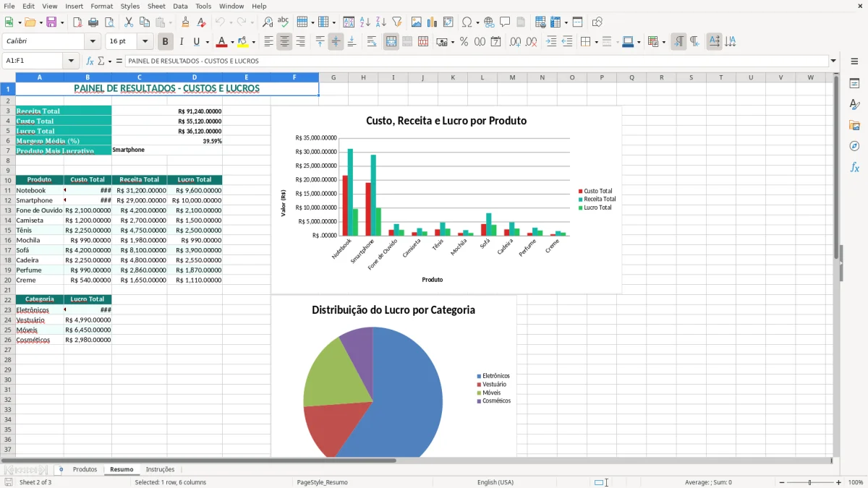Select column header G

pos(333,77)
